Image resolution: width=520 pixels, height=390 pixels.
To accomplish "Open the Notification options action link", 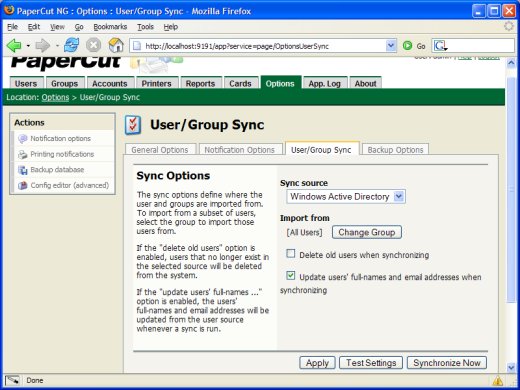I will (61, 138).
